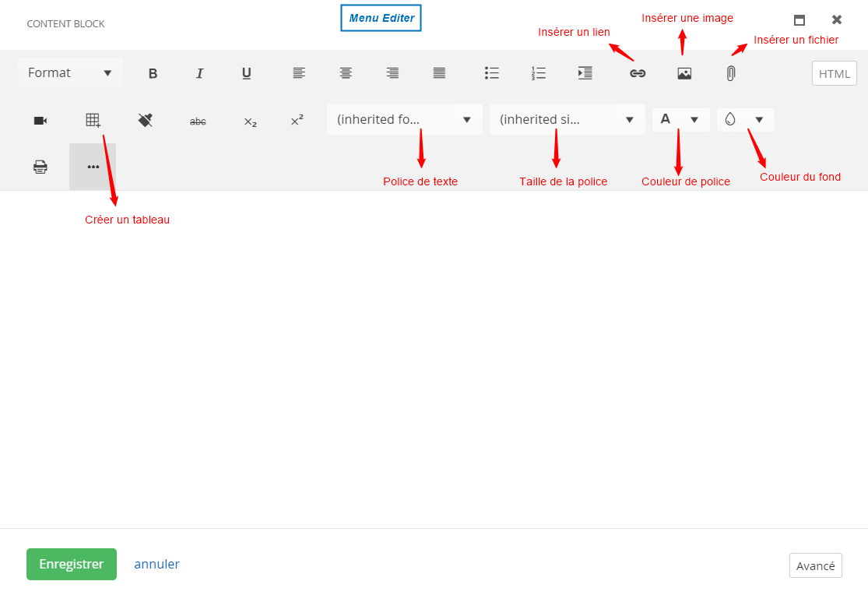This screenshot has height=595, width=868.
Task: Open the Format dropdown
Action: coord(70,73)
